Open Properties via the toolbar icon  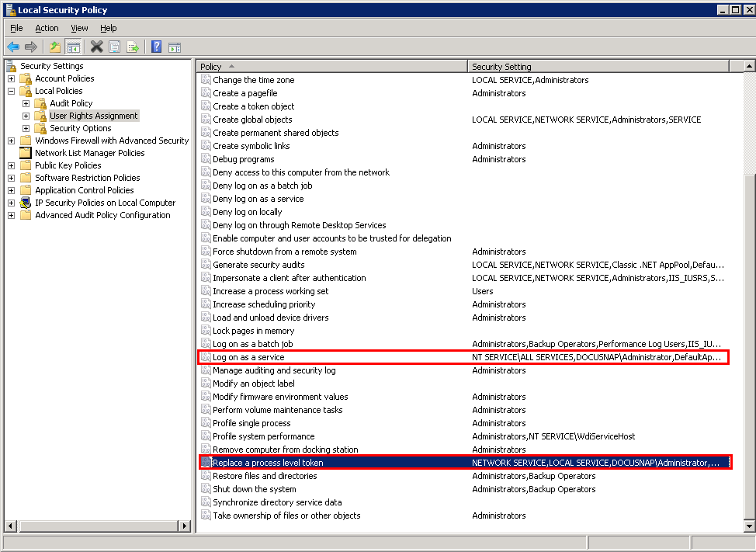tap(114, 47)
